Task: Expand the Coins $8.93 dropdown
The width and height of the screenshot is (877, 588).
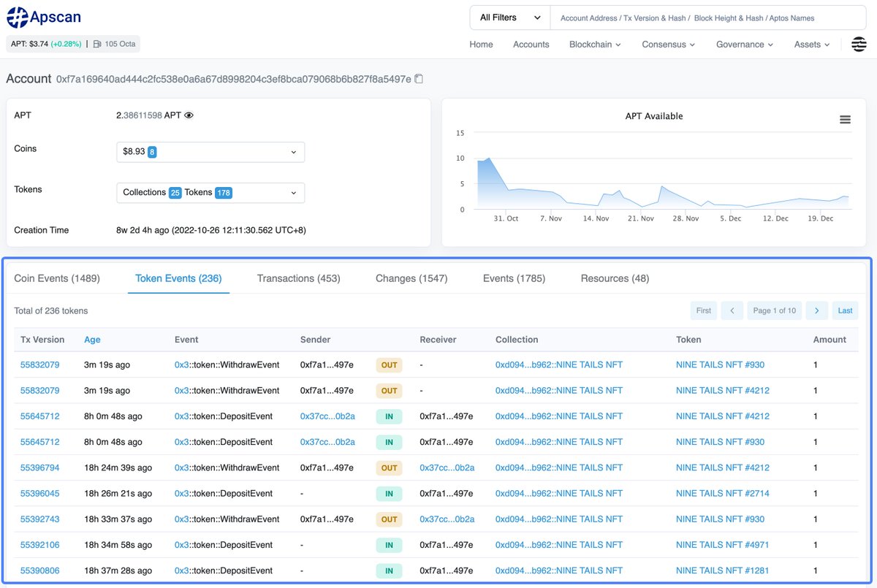Action: (210, 152)
